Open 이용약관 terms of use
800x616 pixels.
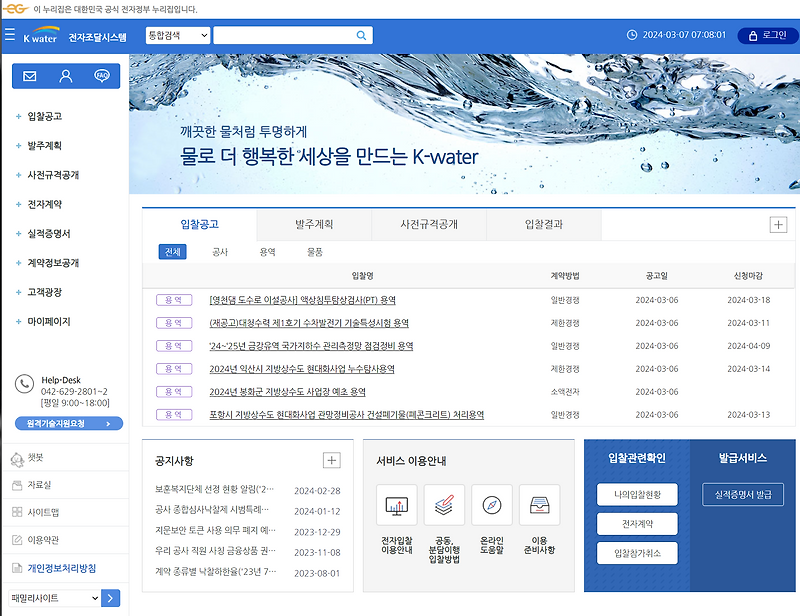45,541
